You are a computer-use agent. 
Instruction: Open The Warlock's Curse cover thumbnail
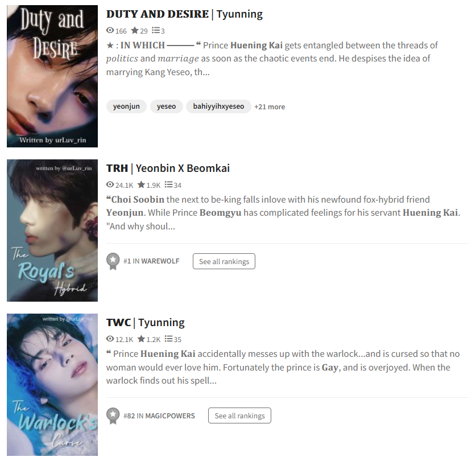(x=52, y=385)
